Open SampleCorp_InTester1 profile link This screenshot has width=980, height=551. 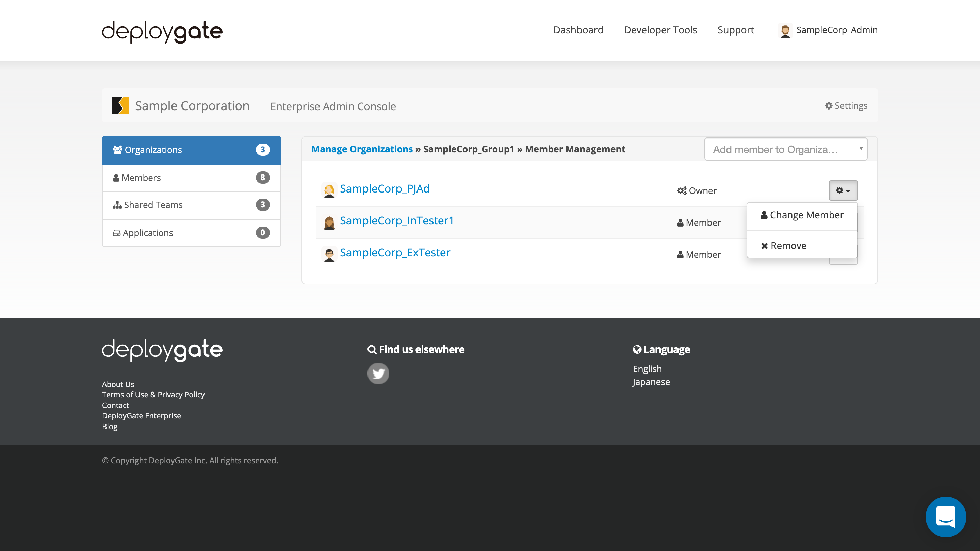396,220
